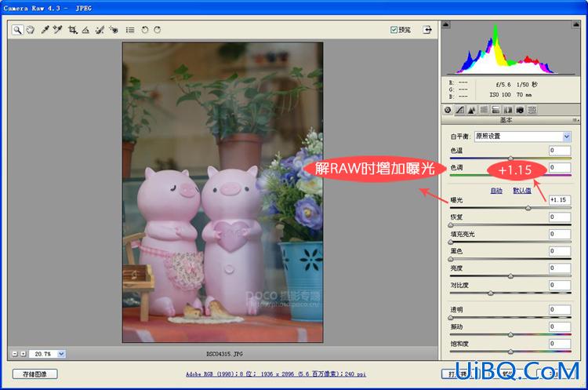This screenshot has width=588, height=390.
Task: Click the 振动 vibrance slider handle
Action: click(x=510, y=334)
